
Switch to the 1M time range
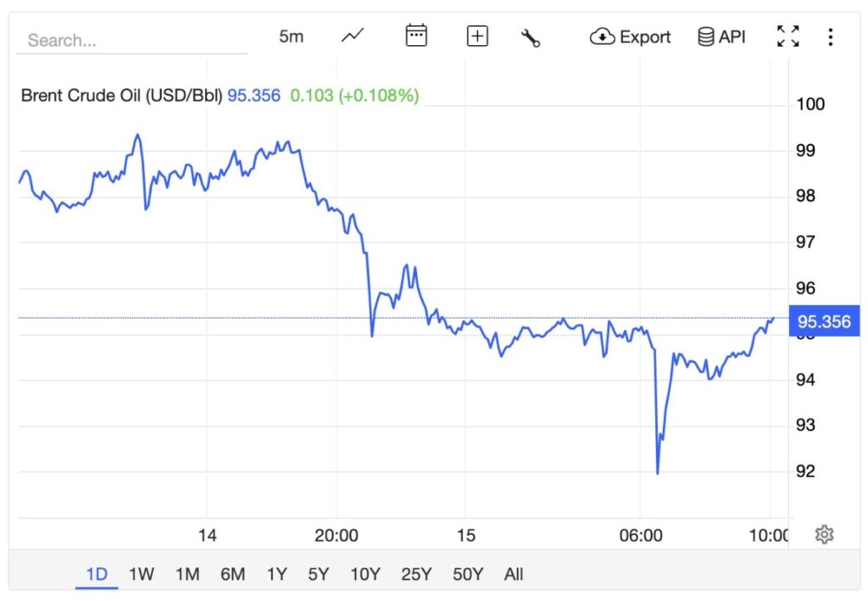pos(186,574)
